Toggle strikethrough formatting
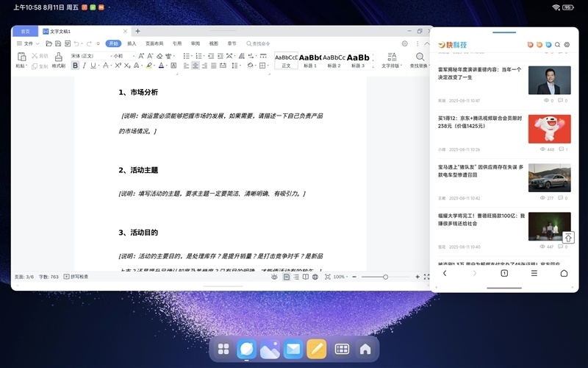588x368 pixels. click(106, 66)
